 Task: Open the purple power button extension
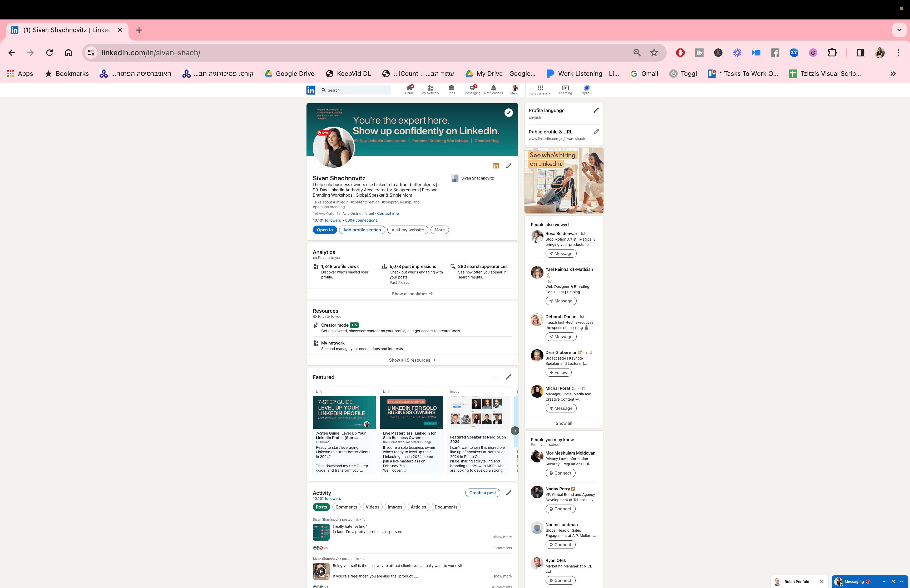tap(813, 53)
